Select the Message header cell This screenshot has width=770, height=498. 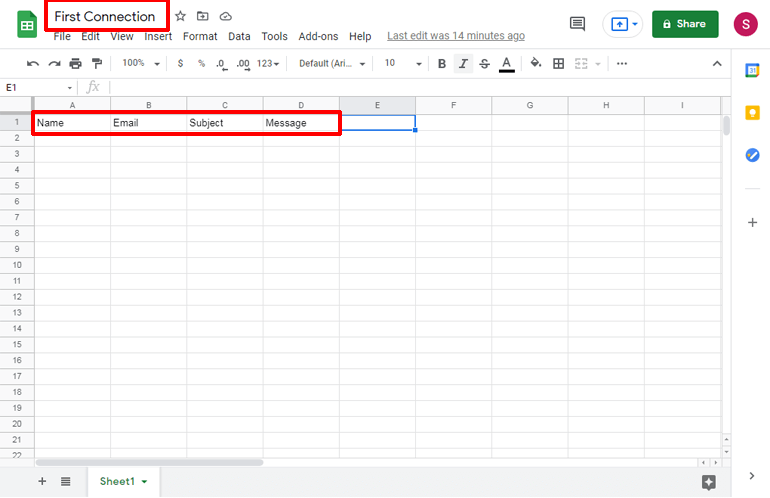pyautogui.click(x=301, y=123)
